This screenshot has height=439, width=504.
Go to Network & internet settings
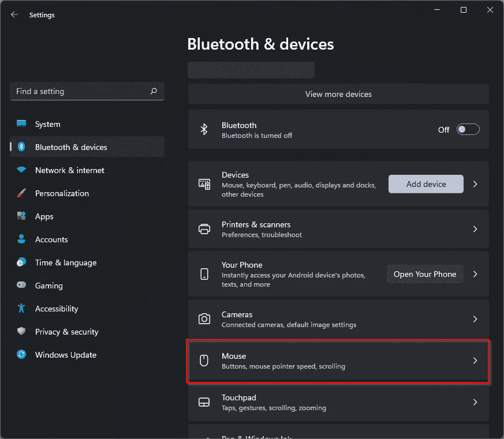pyautogui.click(x=87, y=170)
